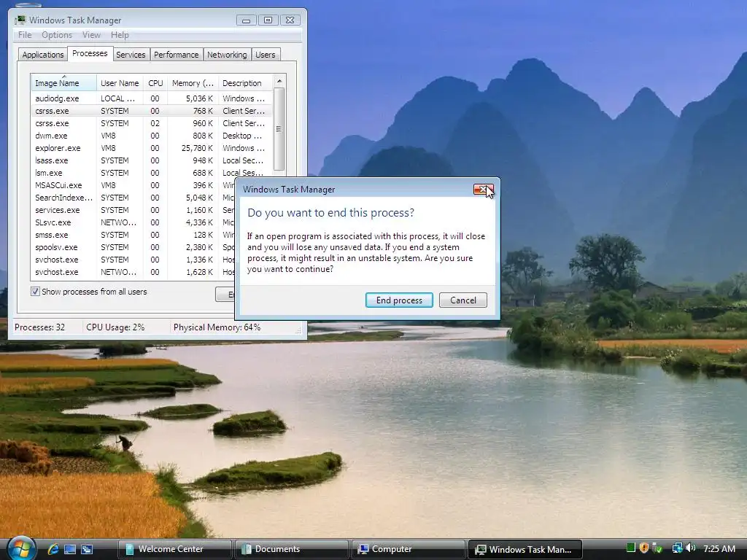Select the SLsvc.exe process
This screenshot has height=560, width=747.
(x=133, y=222)
